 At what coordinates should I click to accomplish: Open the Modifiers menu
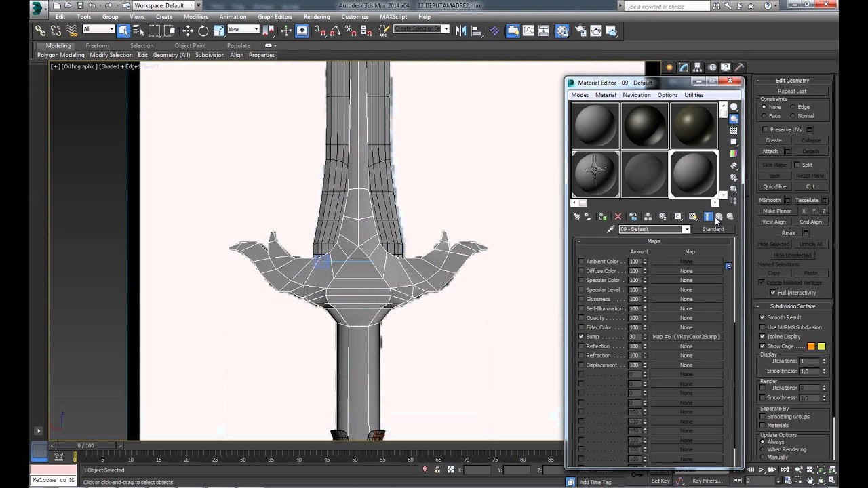[196, 17]
